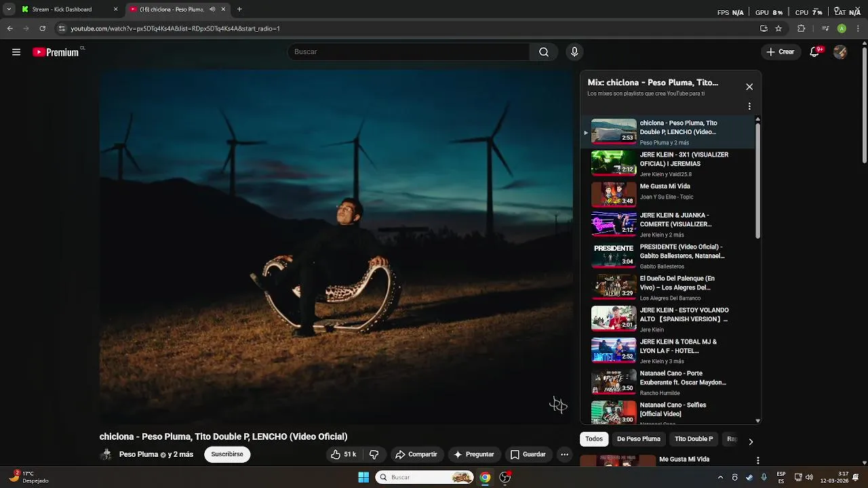
Task: Play El Dueño Del Palenque thumbnail
Action: coord(614,287)
